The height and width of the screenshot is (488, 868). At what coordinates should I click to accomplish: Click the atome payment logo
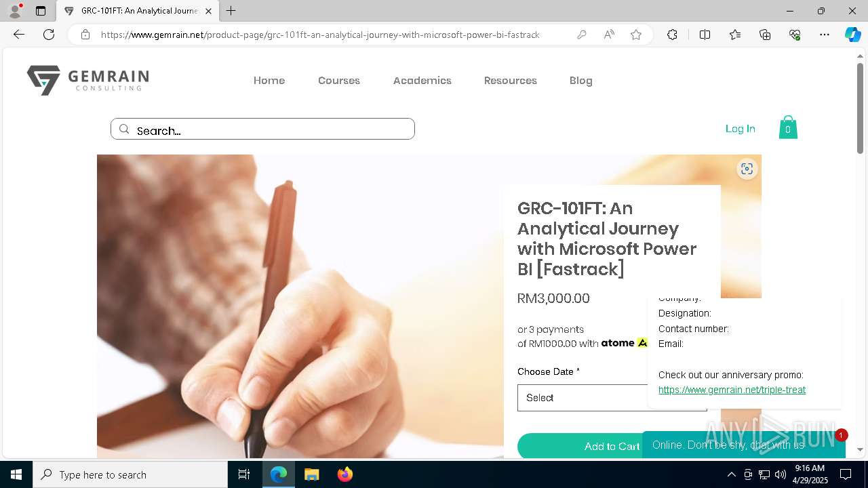624,343
